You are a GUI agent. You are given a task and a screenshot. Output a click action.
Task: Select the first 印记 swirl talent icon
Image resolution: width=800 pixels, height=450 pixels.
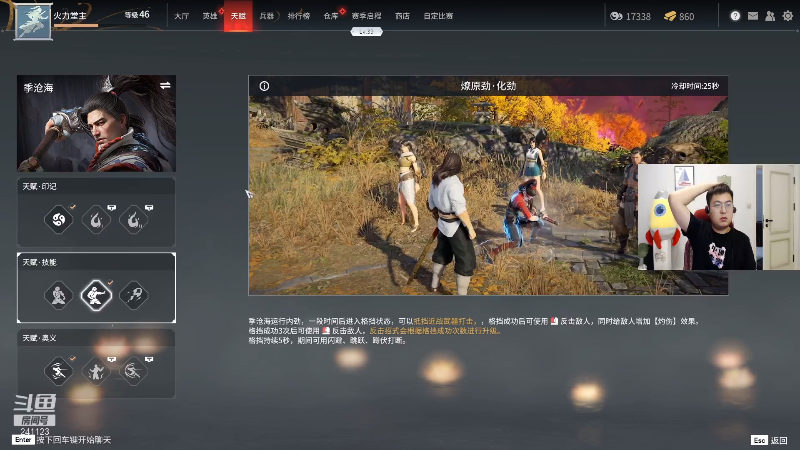(x=59, y=220)
